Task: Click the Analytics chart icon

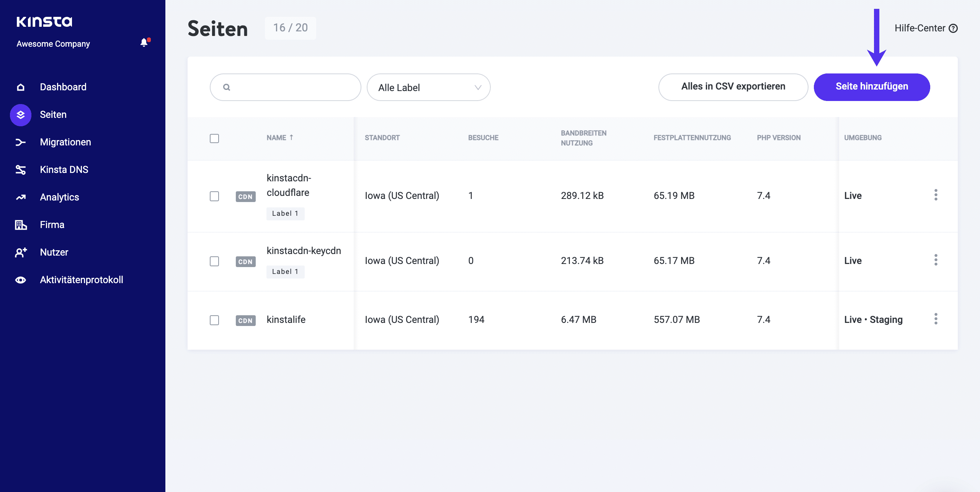Action: click(21, 197)
